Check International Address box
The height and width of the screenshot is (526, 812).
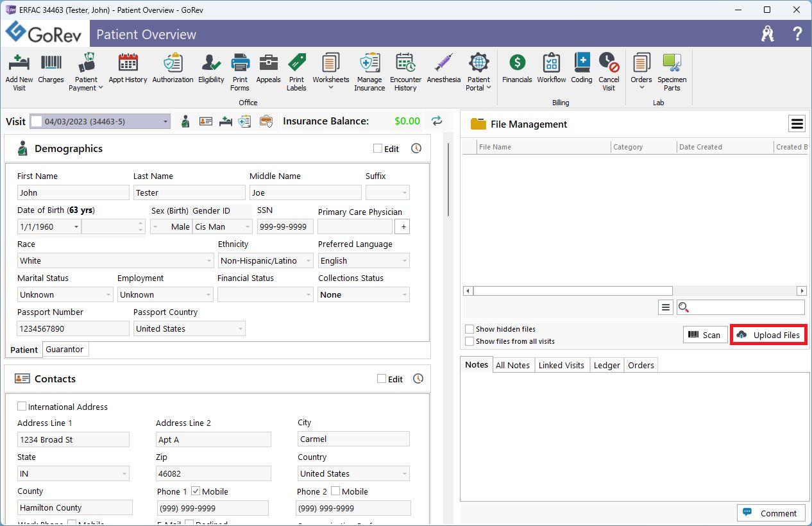[x=22, y=407]
